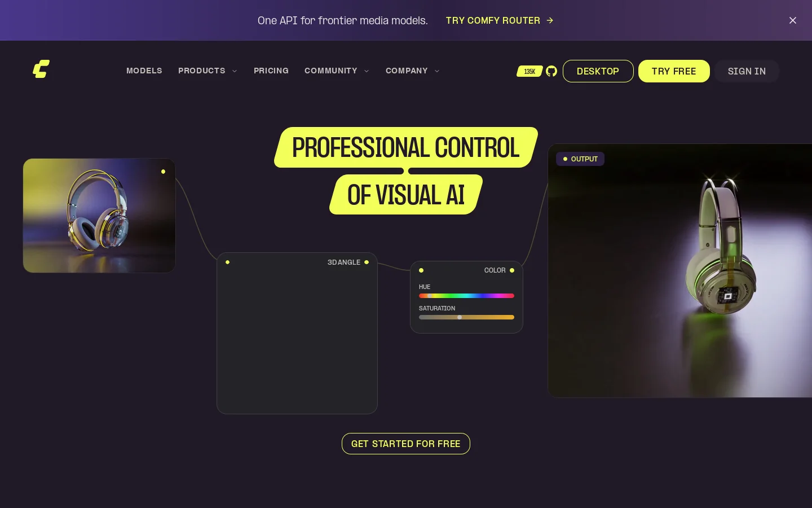
Task: Click the Try Free button
Action: 674,71
